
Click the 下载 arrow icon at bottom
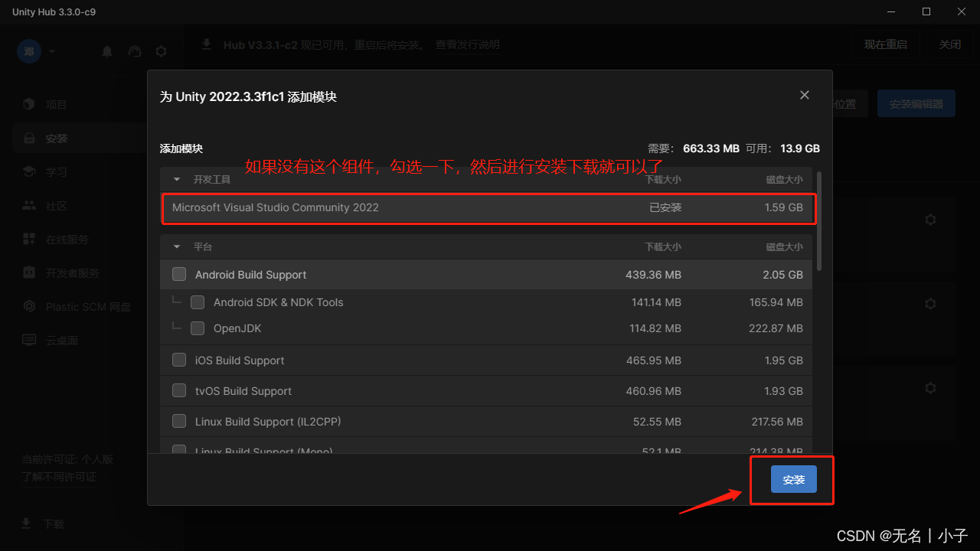coord(26,523)
